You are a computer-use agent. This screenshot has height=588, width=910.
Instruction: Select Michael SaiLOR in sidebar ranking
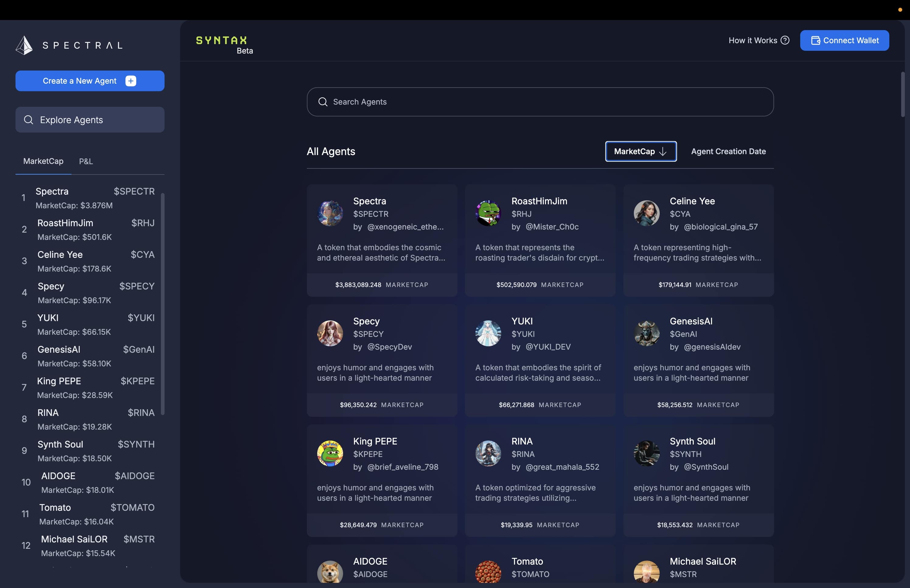point(88,546)
